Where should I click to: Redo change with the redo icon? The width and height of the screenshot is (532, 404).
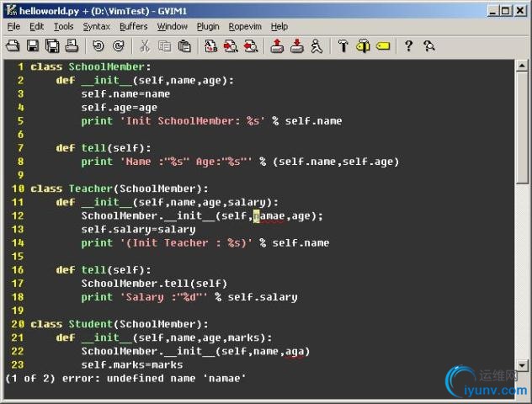(x=119, y=45)
